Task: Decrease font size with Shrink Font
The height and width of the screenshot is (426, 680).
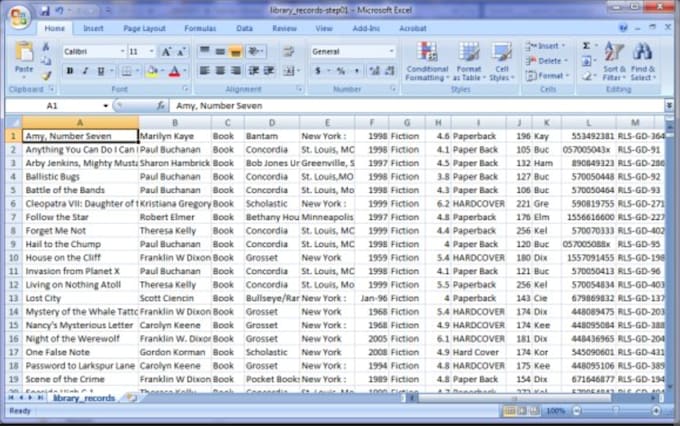Action: coord(181,52)
